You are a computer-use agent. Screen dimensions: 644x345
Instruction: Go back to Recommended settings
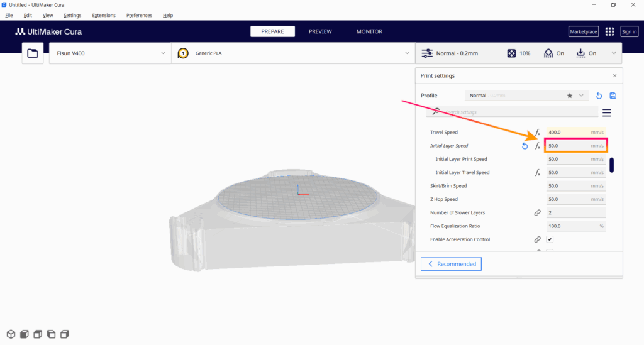click(451, 264)
